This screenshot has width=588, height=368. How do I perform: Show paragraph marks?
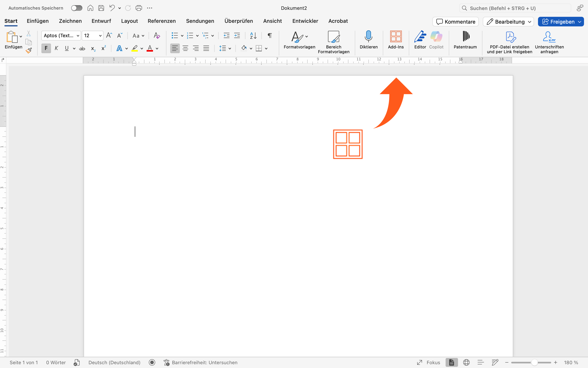click(x=269, y=36)
